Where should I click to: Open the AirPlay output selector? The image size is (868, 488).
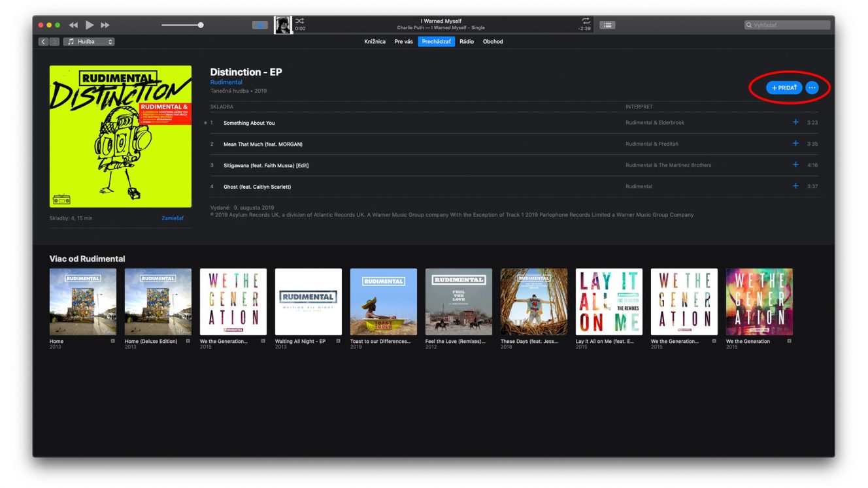pos(260,25)
